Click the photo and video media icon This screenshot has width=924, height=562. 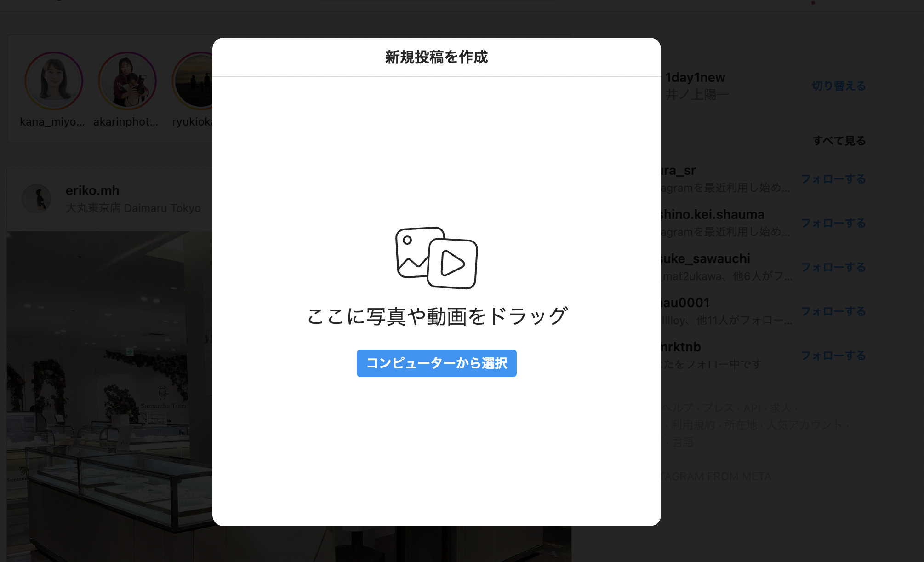(x=436, y=258)
